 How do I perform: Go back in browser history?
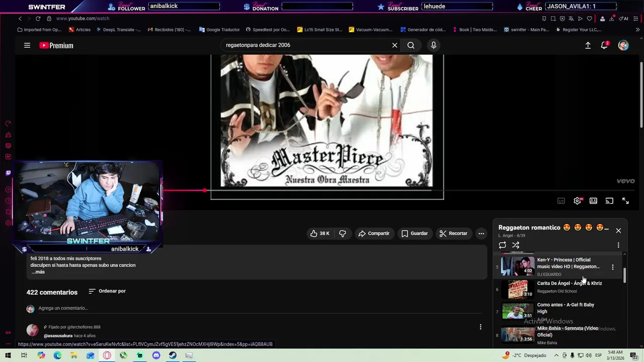point(20,19)
